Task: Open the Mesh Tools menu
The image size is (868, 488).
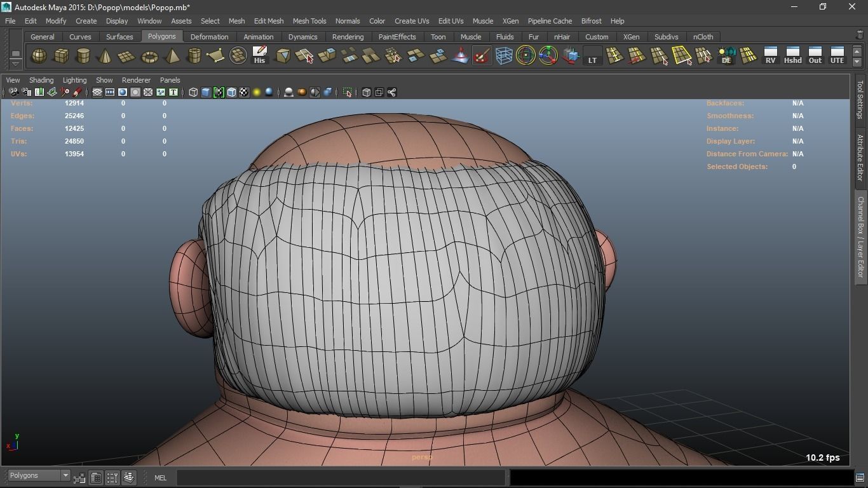Action: pyautogui.click(x=309, y=21)
